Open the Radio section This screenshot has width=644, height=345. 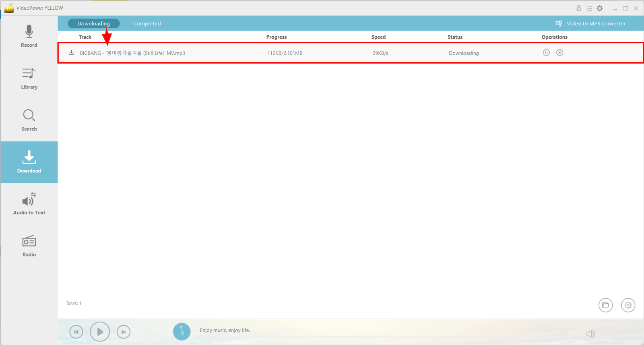(29, 246)
